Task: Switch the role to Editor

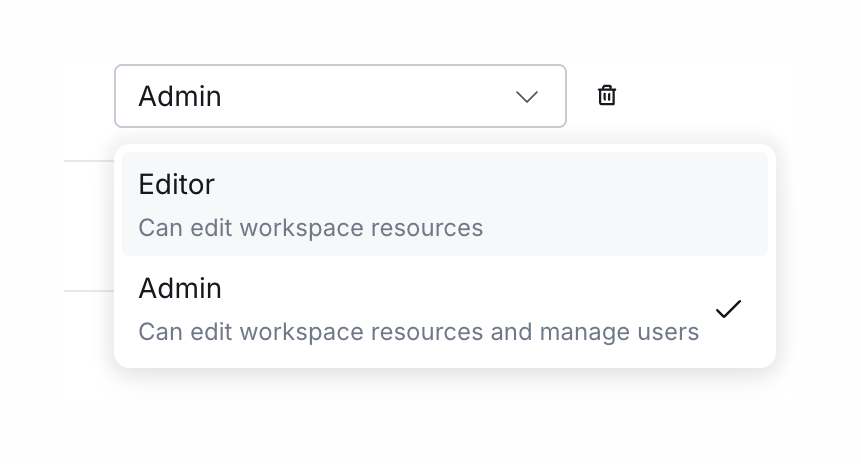Action: coord(444,205)
